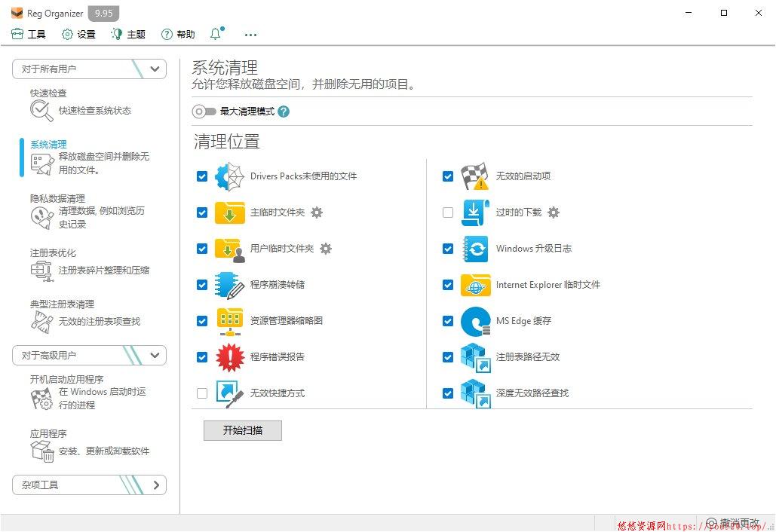Image resolution: width=776 pixels, height=532 pixels.
Task: Open settings gear for 用户临时文件夹
Action: 326,249
